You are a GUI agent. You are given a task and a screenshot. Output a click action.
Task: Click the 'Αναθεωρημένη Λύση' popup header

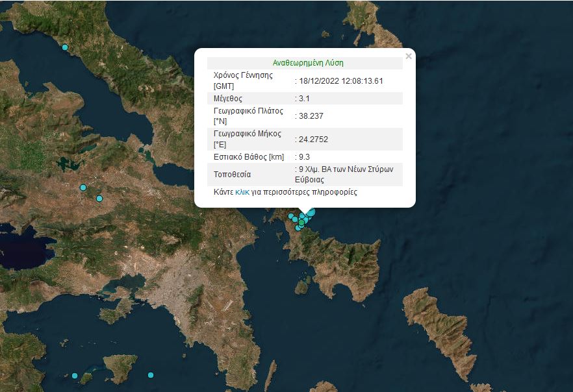click(308, 64)
